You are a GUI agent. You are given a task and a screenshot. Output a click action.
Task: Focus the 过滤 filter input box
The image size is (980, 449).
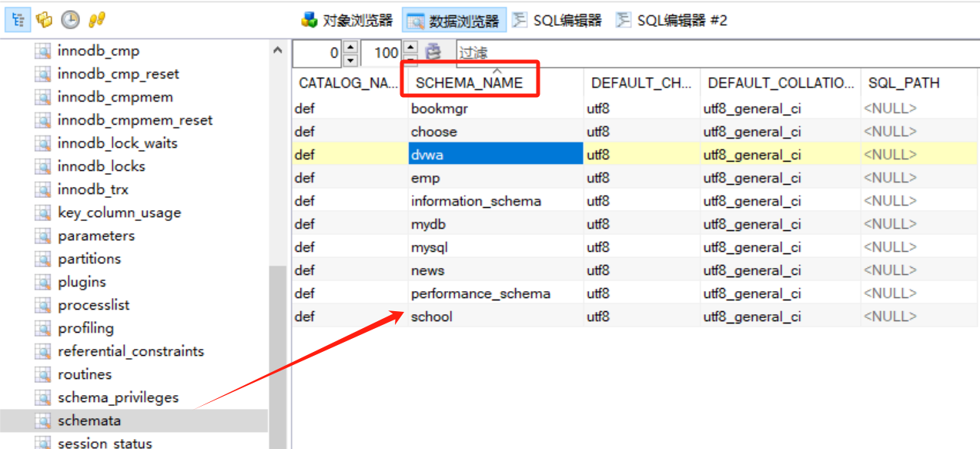[716, 53]
